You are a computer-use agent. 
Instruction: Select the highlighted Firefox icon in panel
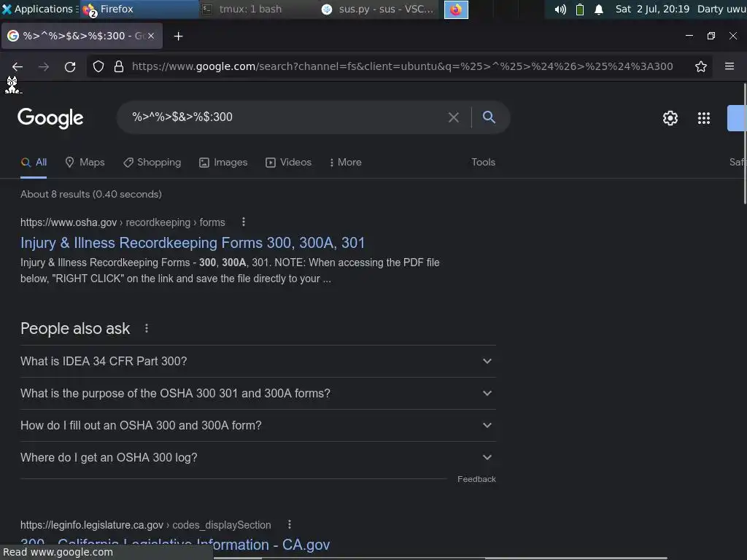(x=456, y=9)
